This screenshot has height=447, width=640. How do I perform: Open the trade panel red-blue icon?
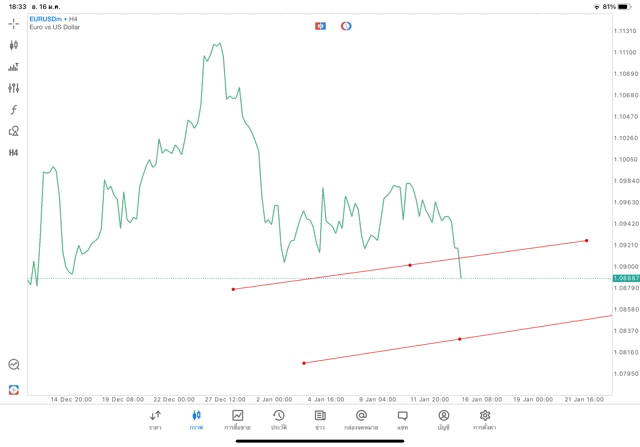click(320, 25)
